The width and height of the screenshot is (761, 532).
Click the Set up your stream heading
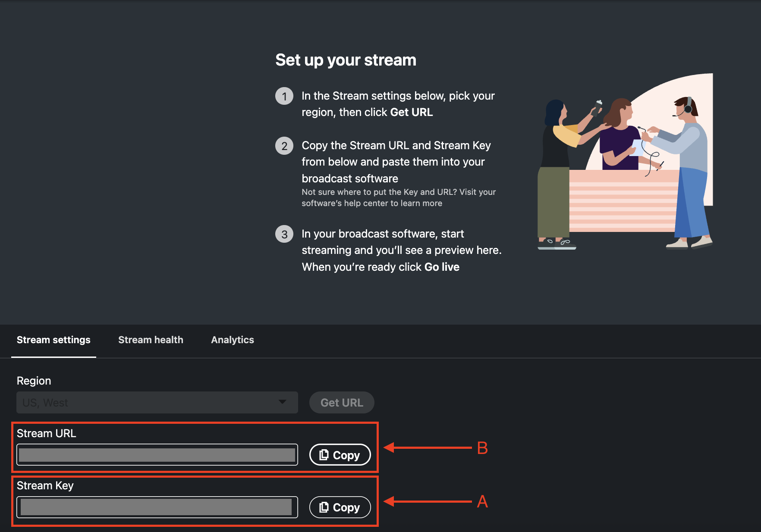click(346, 60)
